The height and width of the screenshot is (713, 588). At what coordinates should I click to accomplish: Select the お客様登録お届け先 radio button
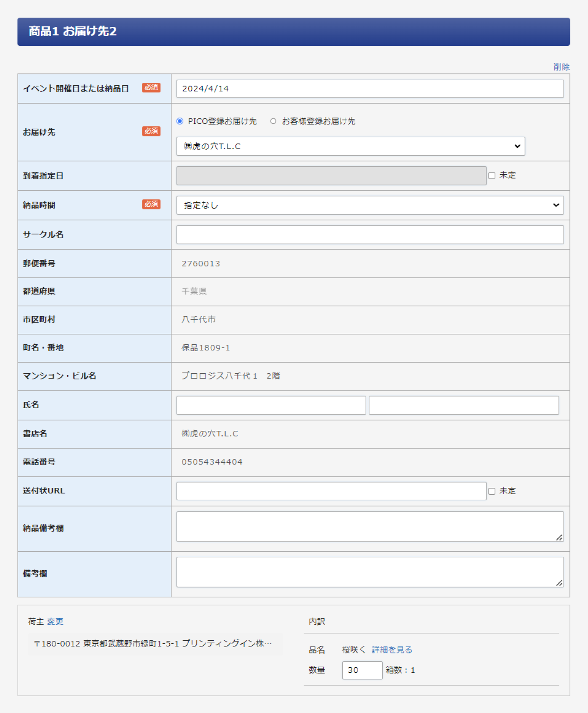click(273, 121)
